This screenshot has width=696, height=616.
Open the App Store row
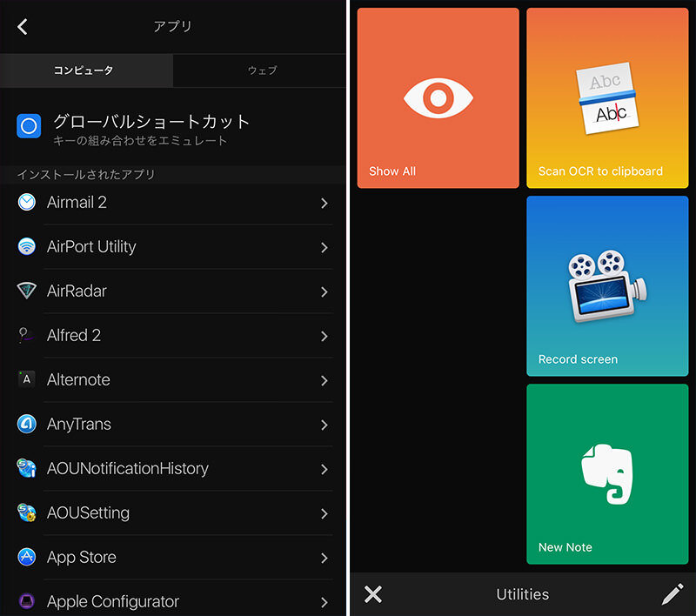click(173, 558)
